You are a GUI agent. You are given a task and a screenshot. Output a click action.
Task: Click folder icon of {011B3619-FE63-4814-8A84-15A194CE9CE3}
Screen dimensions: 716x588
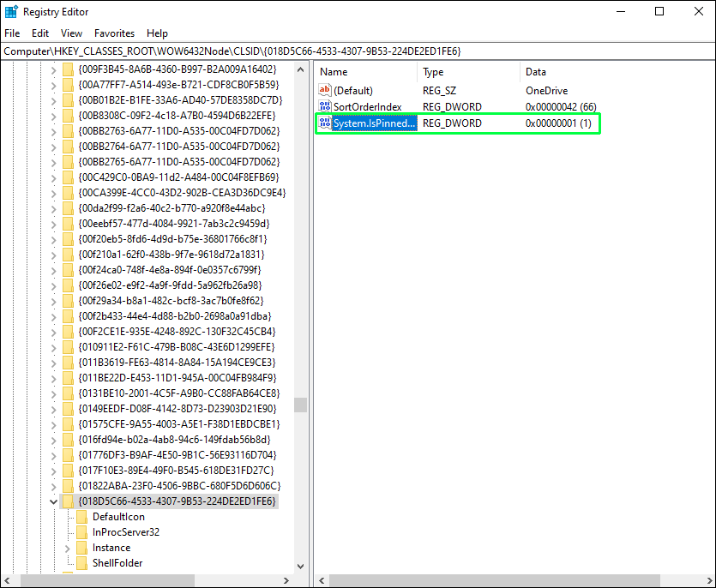(x=68, y=363)
